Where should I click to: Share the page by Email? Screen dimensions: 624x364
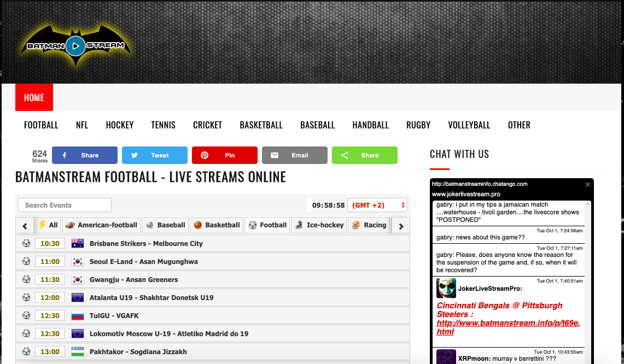pyautogui.click(x=295, y=155)
